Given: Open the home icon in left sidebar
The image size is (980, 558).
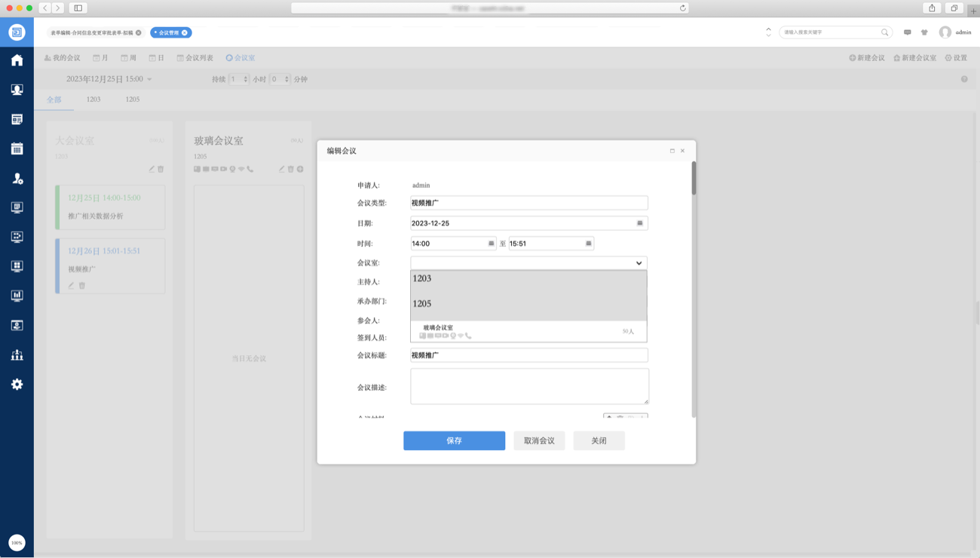Looking at the screenshot, I should pos(17,60).
